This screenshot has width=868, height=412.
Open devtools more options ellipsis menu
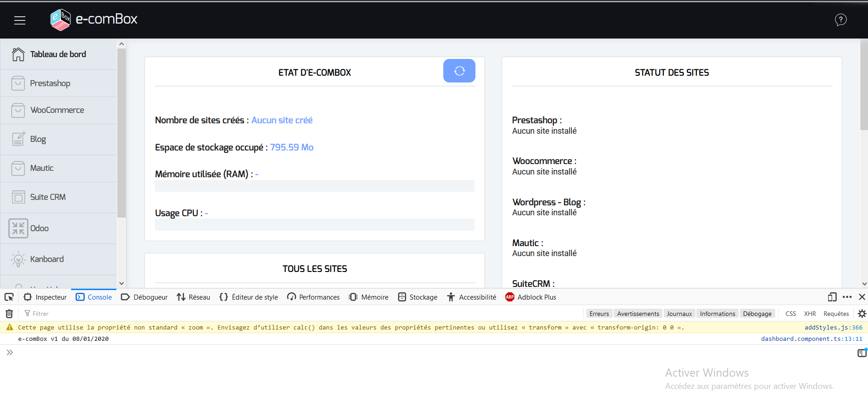(847, 297)
